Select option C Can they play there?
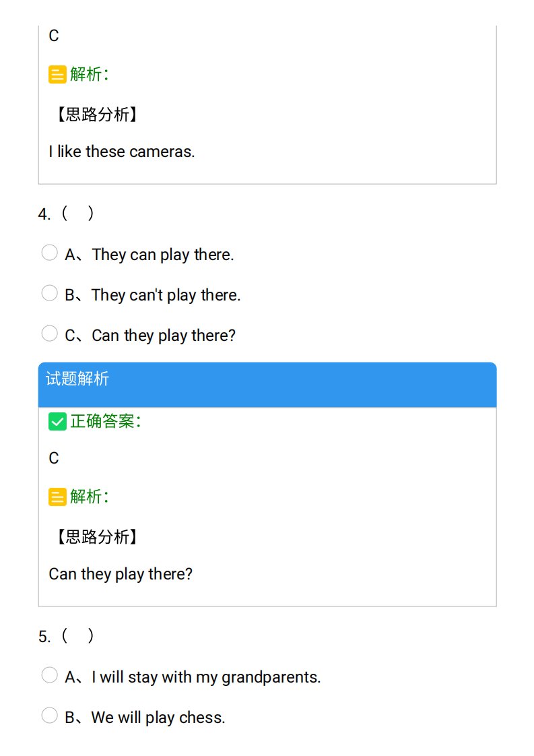 49,333
